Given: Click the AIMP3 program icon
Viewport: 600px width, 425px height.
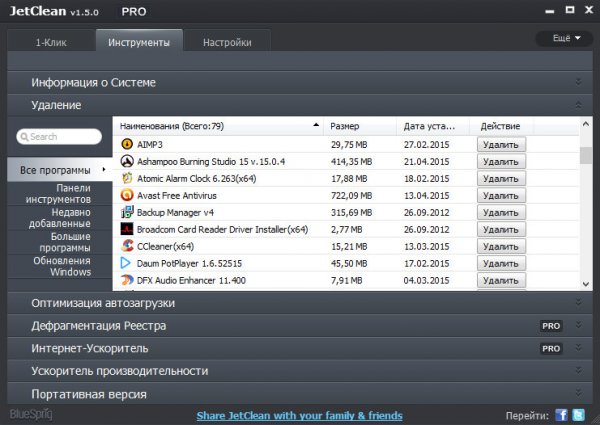Looking at the screenshot, I should tap(127, 144).
